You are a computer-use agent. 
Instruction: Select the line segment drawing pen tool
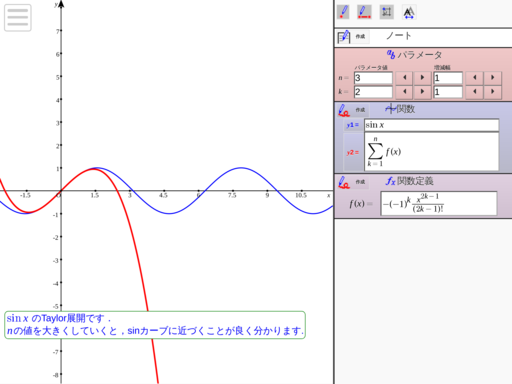[x=364, y=12]
